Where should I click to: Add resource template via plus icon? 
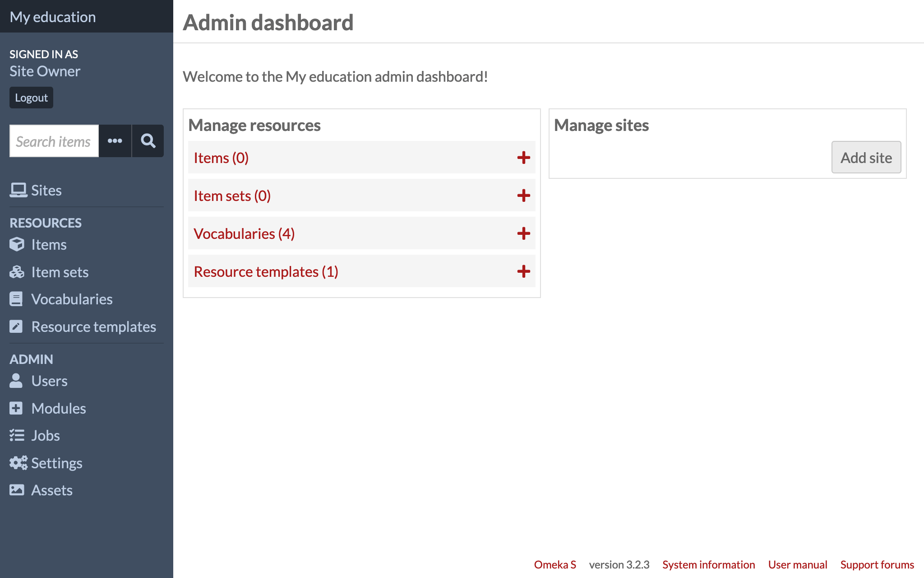pos(523,271)
